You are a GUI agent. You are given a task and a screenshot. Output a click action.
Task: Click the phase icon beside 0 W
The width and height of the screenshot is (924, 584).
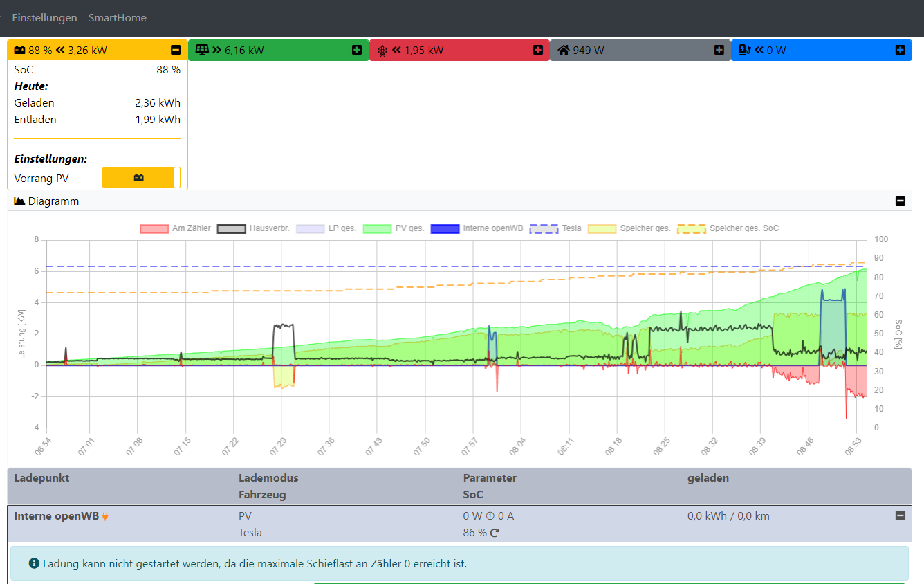pos(490,516)
